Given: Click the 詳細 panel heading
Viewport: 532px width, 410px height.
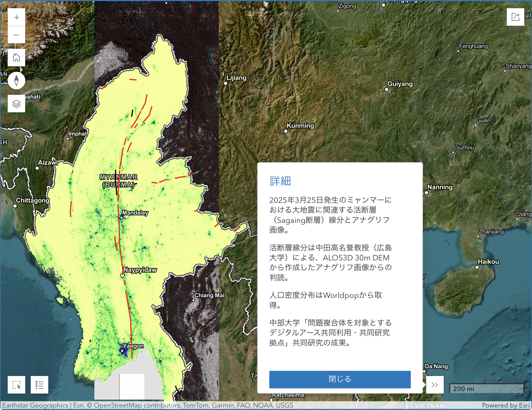Looking at the screenshot, I should pos(280,181).
